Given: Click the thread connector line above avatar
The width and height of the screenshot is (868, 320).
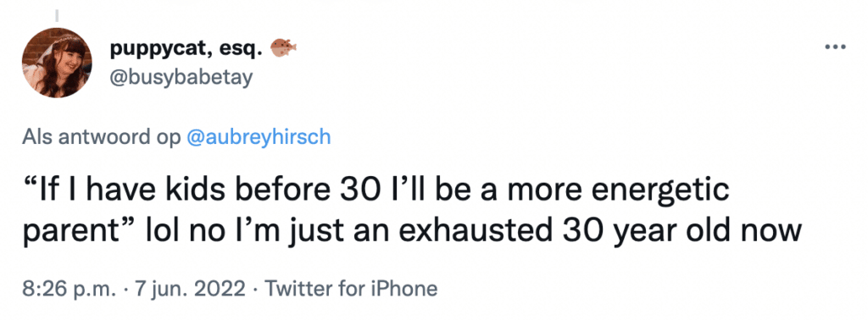Looking at the screenshot, I should pos(57,16).
